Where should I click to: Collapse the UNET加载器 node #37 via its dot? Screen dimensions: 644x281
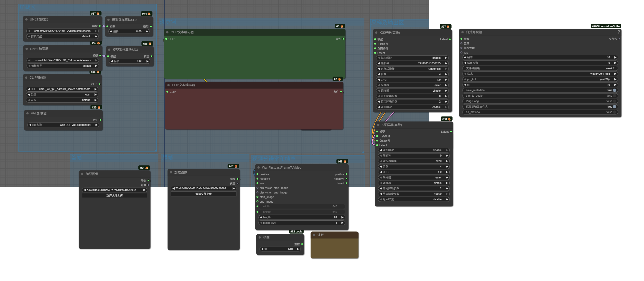tap(26, 19)
